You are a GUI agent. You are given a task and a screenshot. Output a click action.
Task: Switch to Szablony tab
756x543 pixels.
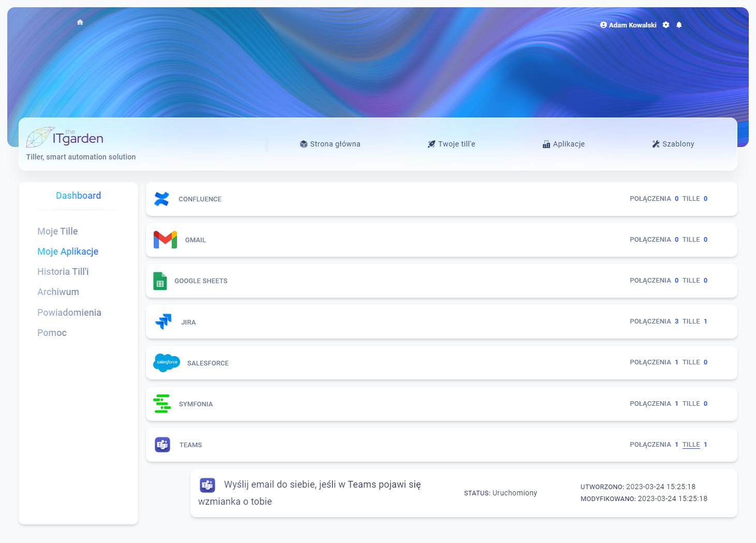673,144
